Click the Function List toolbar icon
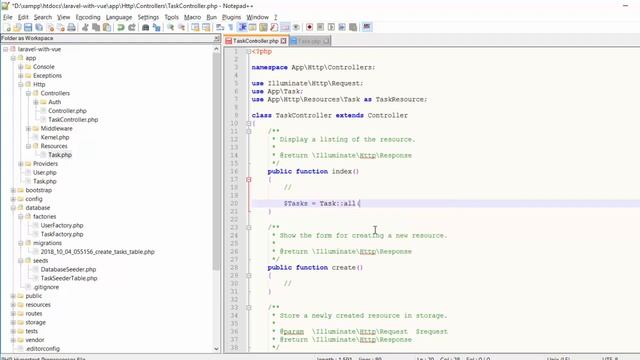640x360 pixels. [274, 27]
